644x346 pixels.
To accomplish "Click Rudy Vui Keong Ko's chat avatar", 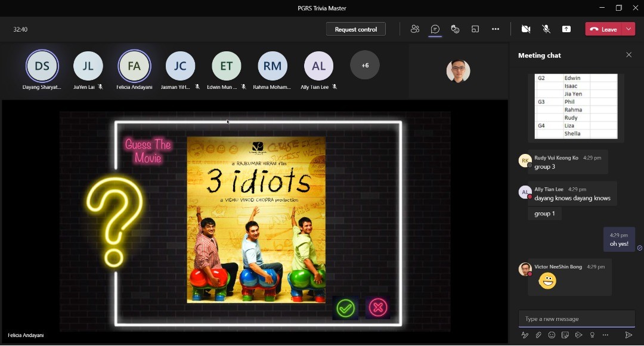I will [x=525, y=160].
